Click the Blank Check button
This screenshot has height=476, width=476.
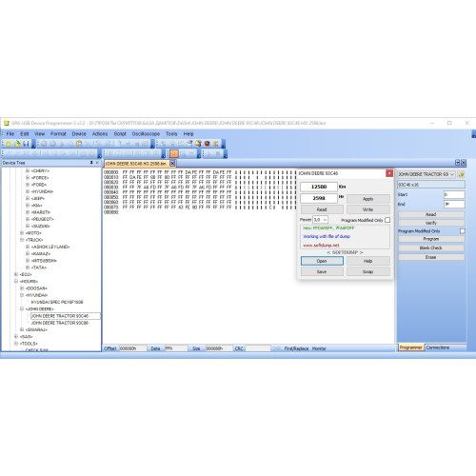point(431,248)
